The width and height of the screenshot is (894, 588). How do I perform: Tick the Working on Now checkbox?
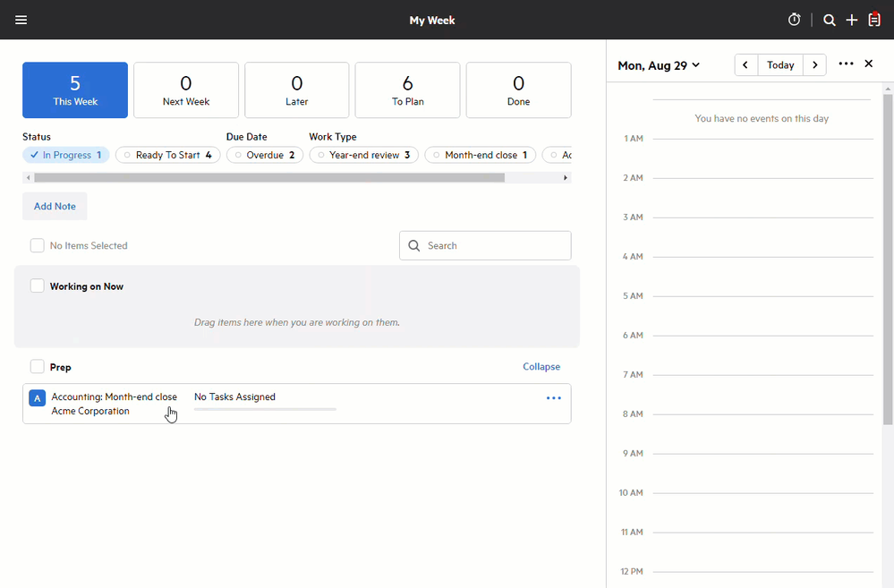point(38,286)
